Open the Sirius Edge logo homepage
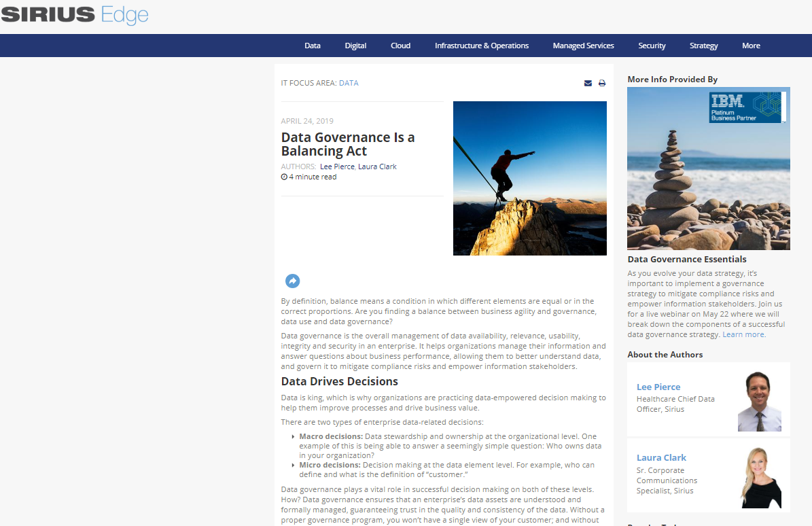 (75, 14)
